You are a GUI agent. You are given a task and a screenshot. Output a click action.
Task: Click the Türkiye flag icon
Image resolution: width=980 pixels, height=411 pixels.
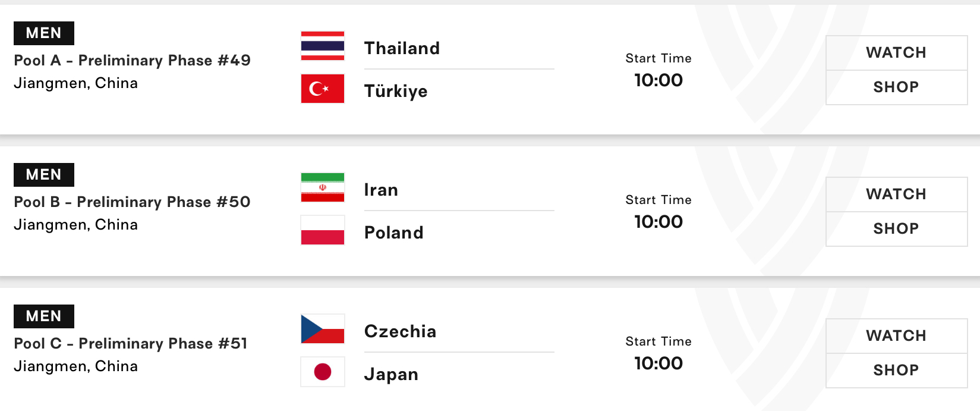coord(323,89)
